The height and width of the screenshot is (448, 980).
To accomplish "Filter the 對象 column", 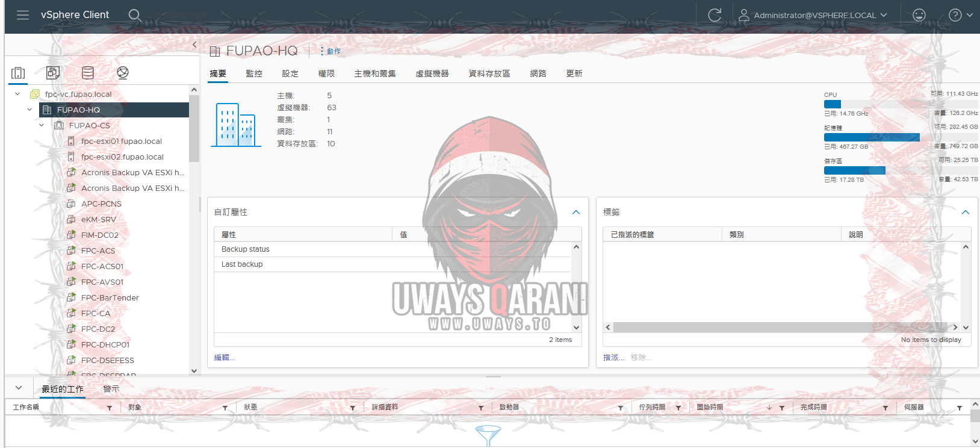I will 225,408.
